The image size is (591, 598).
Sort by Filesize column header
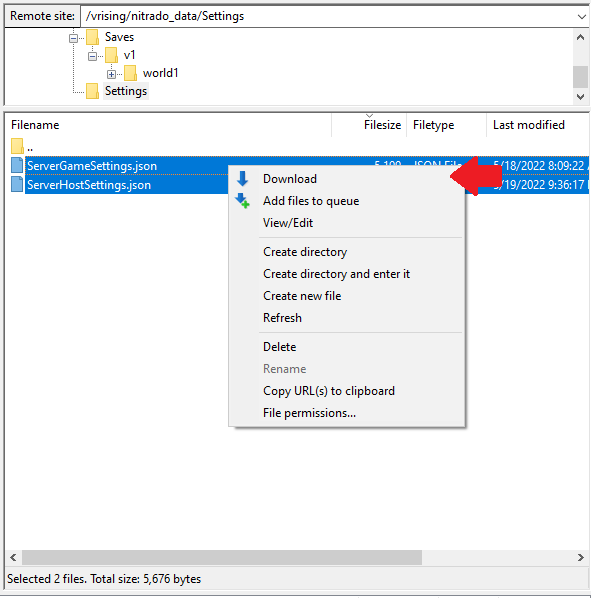[369, 125]
